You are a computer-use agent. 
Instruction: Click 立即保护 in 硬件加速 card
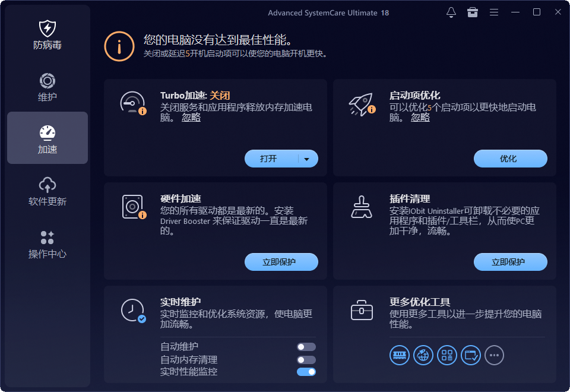pyautogui.click(x=281, y=262)
